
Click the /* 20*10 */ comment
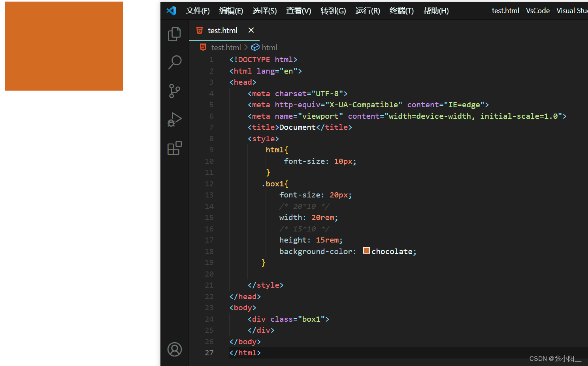click(304, 206)
